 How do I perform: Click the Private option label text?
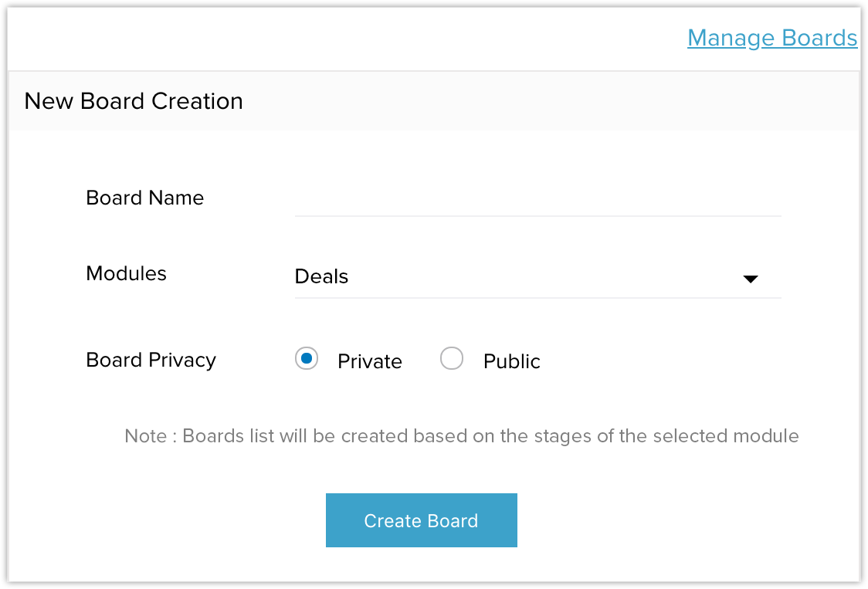[x=369, y=361]
